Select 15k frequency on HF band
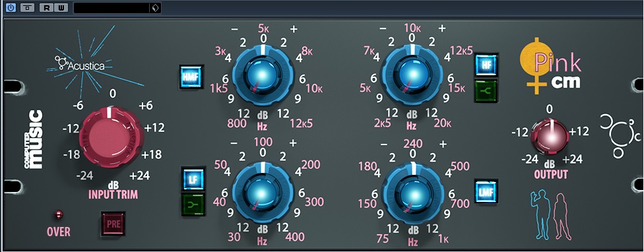The image size is (644, 252). [x=457, y=88]
